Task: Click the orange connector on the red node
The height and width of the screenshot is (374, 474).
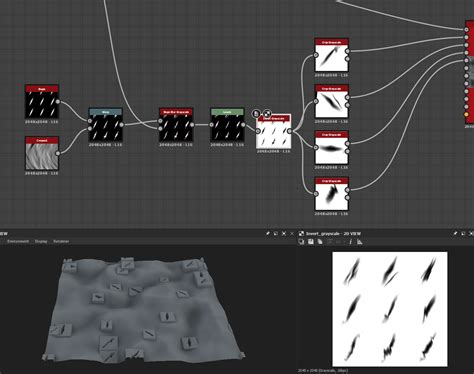Action: 466,114
